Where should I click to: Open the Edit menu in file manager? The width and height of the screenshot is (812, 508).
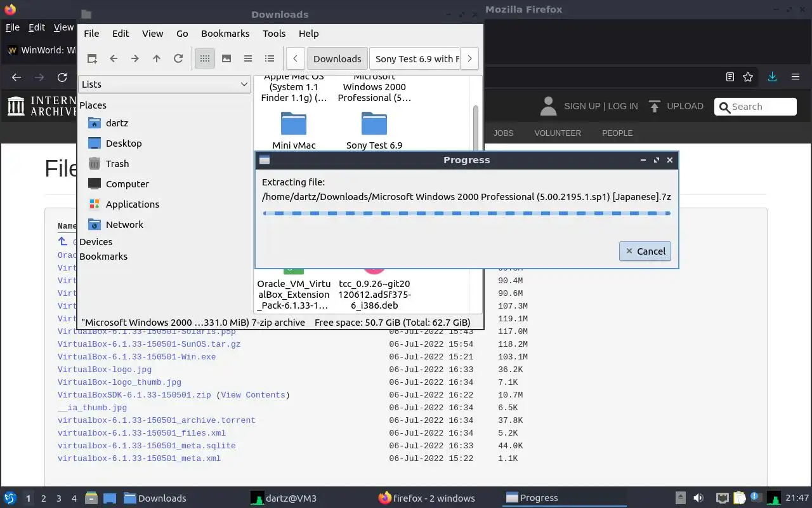[x=121, y=34]
